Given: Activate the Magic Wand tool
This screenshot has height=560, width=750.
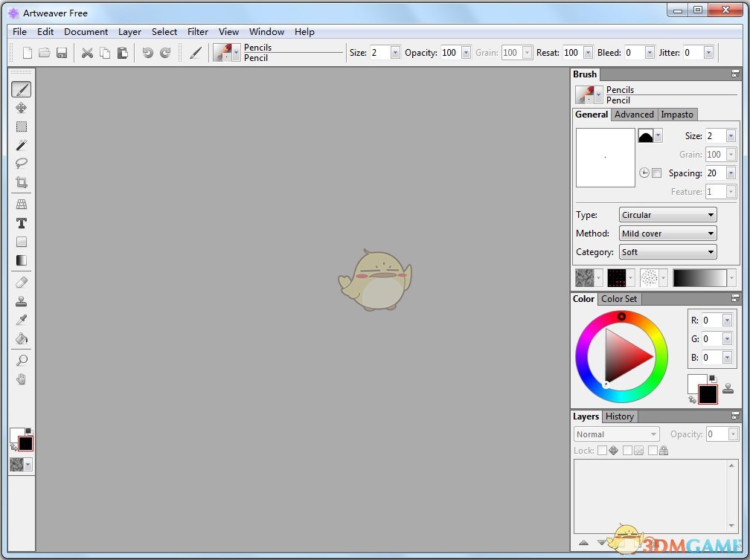Looking at the screenshot, I should coord(21,144).
